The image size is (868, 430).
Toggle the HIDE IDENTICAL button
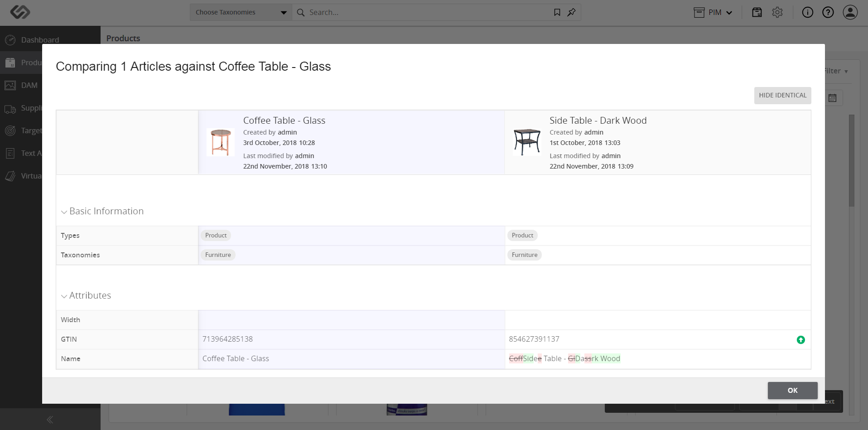783,96
